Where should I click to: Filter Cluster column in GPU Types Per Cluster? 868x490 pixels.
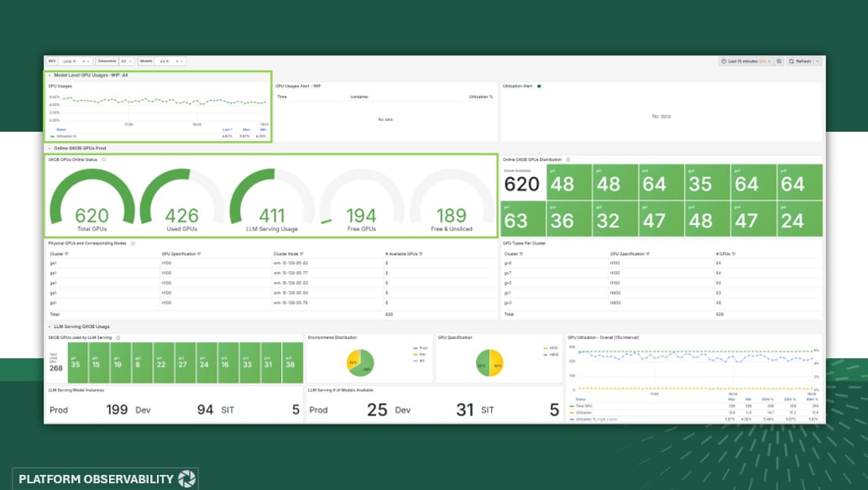pyautogui.click(x=521, y=254)
